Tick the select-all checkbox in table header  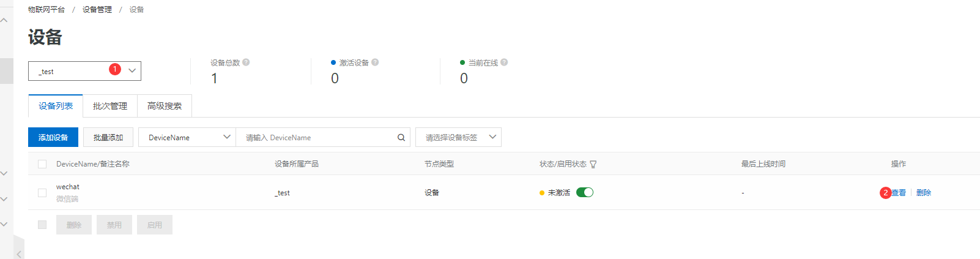(x=42, y=164)
